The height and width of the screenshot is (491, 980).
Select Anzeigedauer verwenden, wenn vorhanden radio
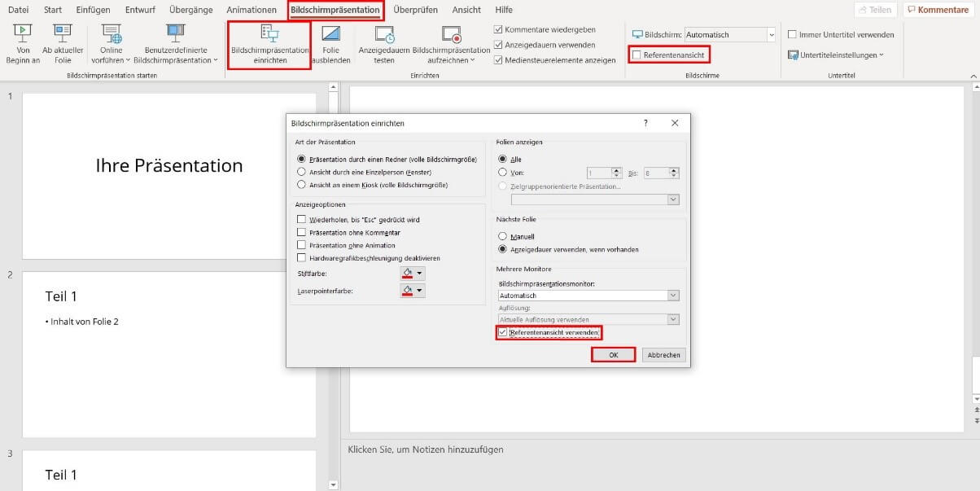tap(502, 249)
